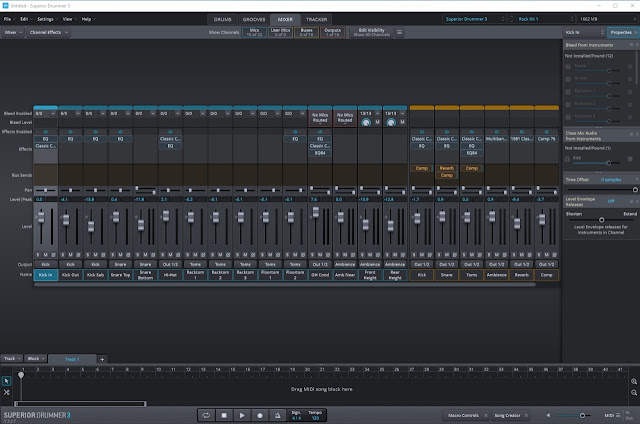The image size is (640, 424).
Task: Open the Help menu
Action: pos(88,19)
